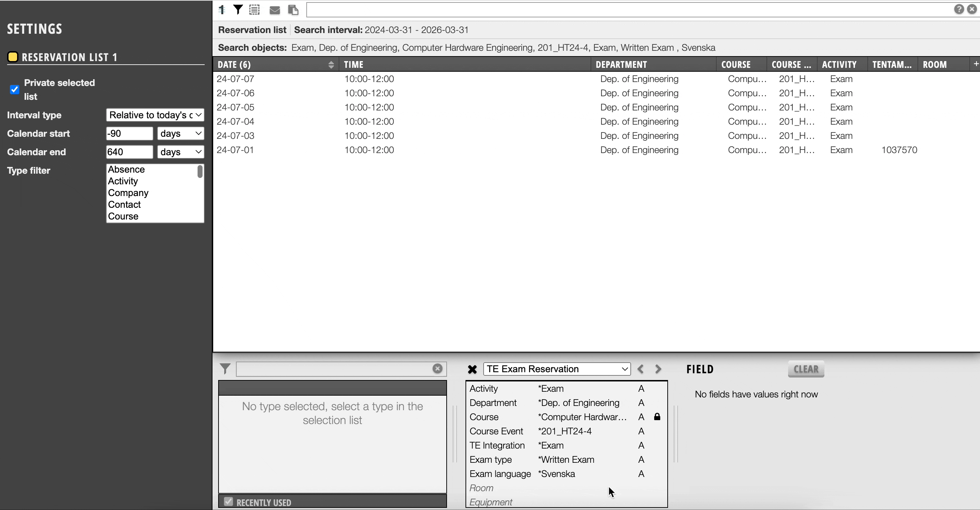Click the filter funnel icon in top toolbar
This screenshot has width=980, height=510.
pos(238,10)
